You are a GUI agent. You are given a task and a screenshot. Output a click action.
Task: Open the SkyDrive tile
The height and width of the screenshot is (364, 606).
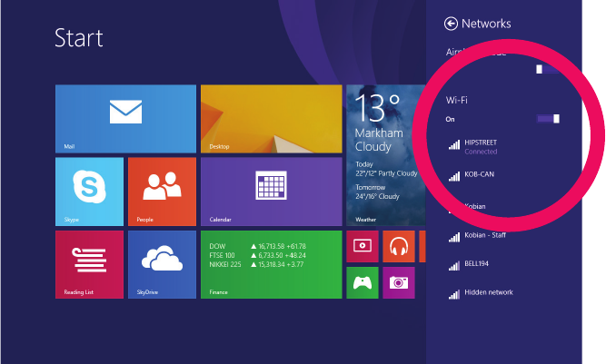tap(162, 265)
